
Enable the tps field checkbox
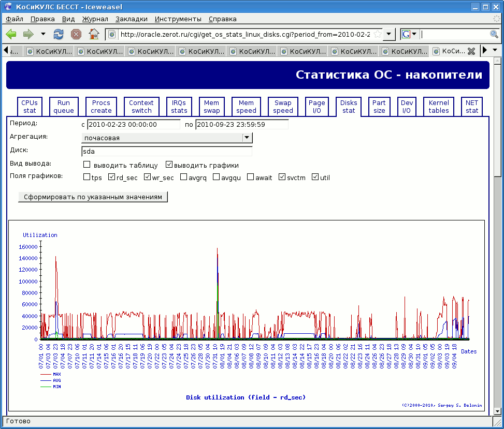(x=87, y=177)
